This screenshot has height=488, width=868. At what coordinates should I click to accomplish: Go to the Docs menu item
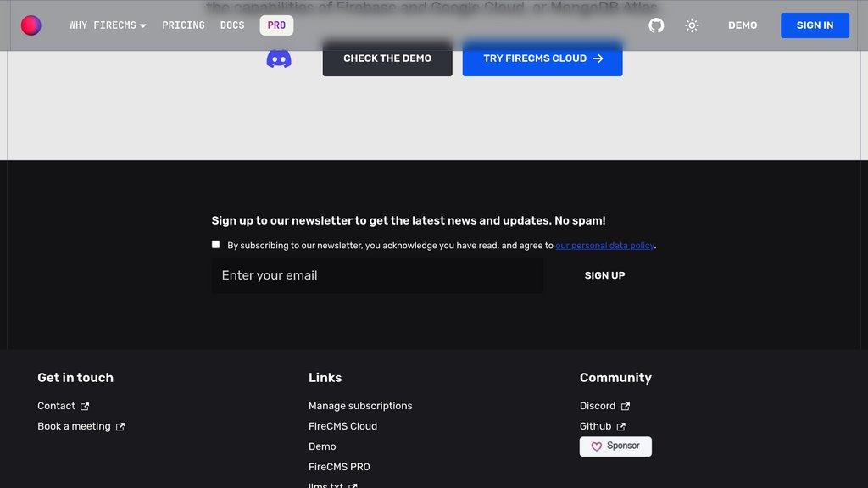click(x=232, y=25)
